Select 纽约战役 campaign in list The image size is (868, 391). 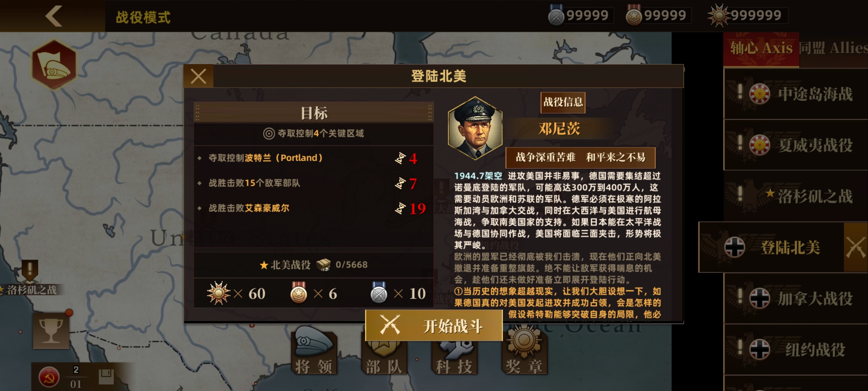coord(796,349)
